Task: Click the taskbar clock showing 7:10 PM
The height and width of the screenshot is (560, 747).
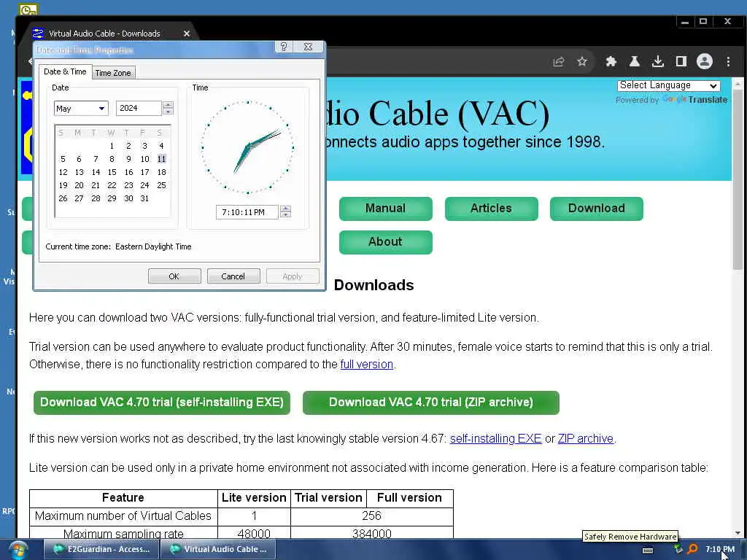Action: tap(720, 549)
